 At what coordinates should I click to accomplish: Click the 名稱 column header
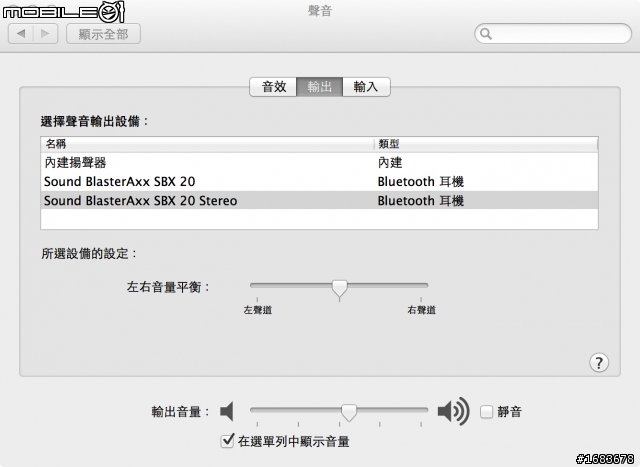(x=207, y=144)
